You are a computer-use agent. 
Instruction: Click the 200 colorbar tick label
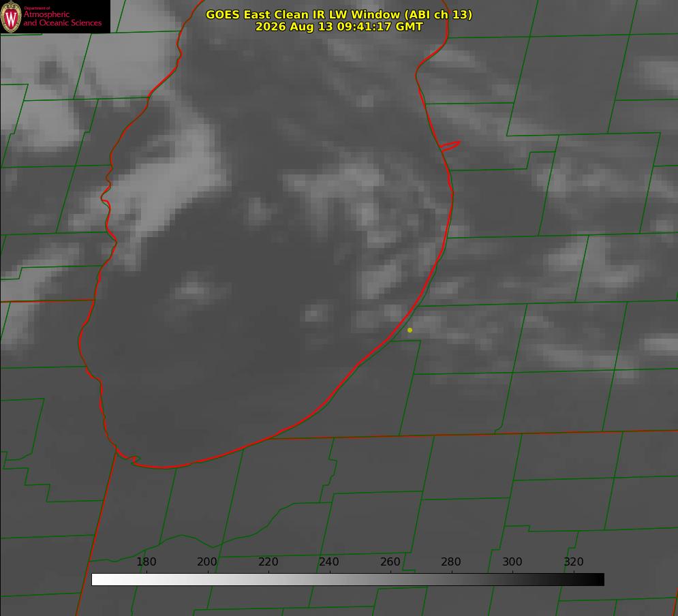coord(207,561)
